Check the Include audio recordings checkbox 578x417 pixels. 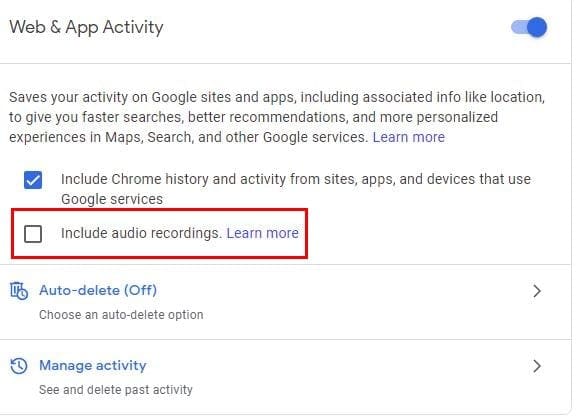click(33, 233)
